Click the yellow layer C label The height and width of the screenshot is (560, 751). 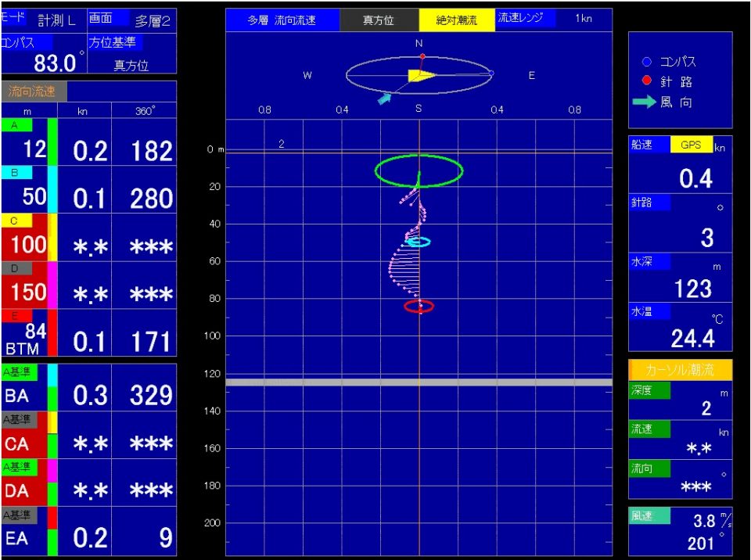pos(16,221)
